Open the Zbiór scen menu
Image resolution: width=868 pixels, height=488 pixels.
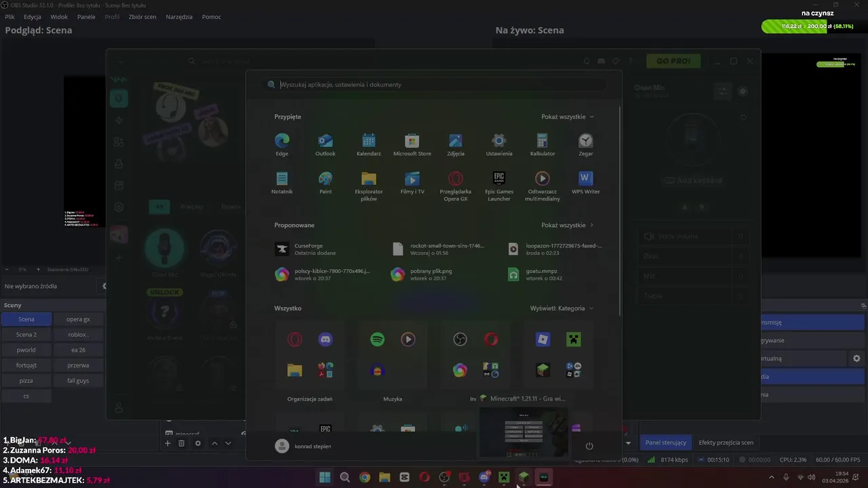[142, 16]
